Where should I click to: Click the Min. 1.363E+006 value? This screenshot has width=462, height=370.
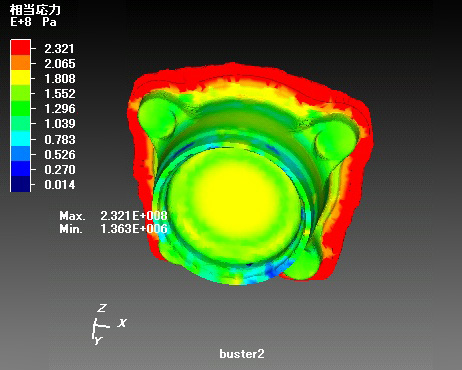coord(113,229)
